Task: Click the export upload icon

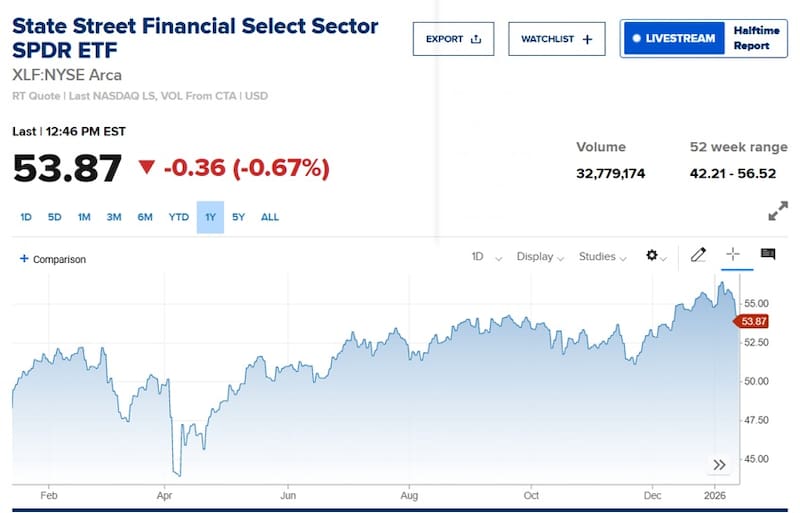Action: [476, 39]
